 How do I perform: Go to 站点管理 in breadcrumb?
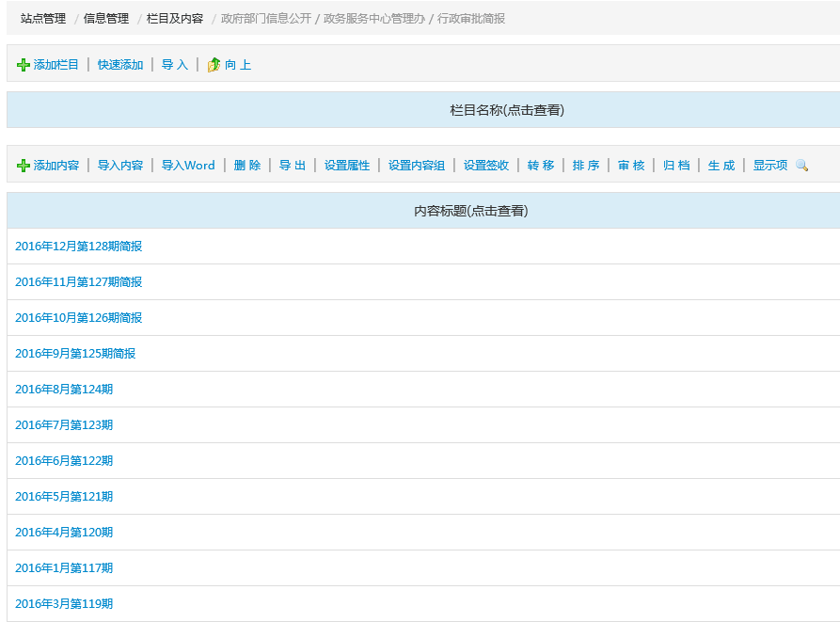(x=43, y=19)
